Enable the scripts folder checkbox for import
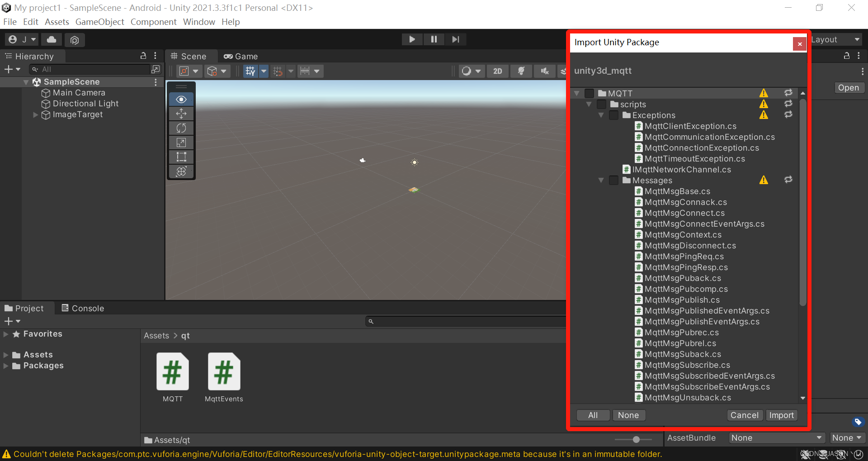Image resolution: width=868 pixels, height=461 pixels. [601, 104]
